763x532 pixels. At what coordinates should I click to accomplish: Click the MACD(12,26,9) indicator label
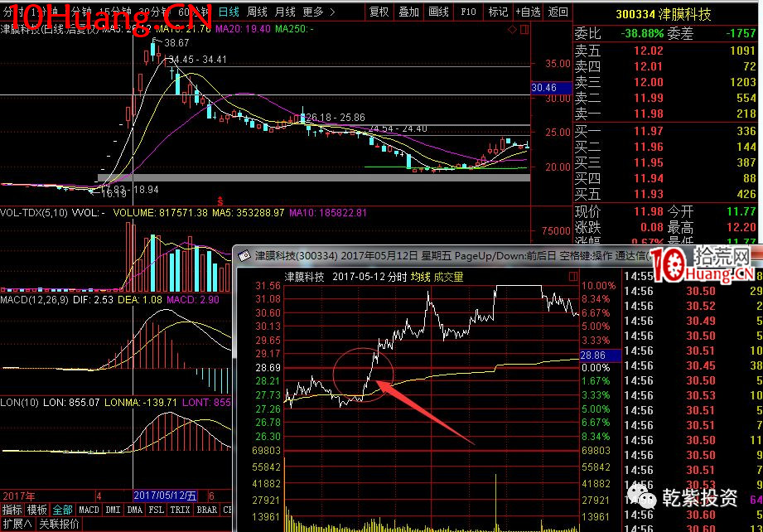click(x=35, y=300)
